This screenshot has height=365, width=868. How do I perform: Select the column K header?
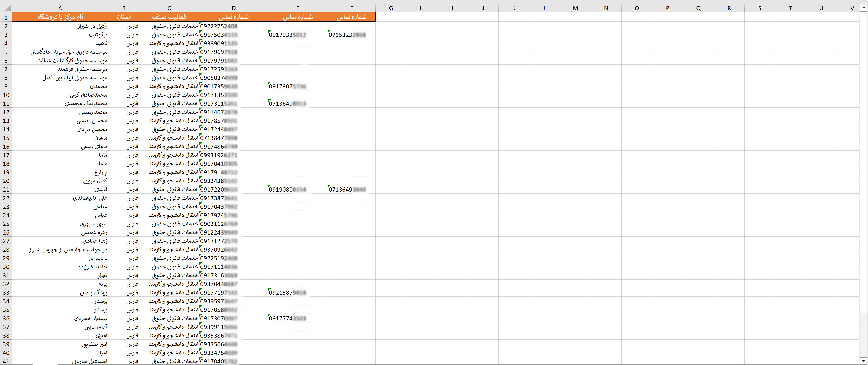[x=514, y=8]
